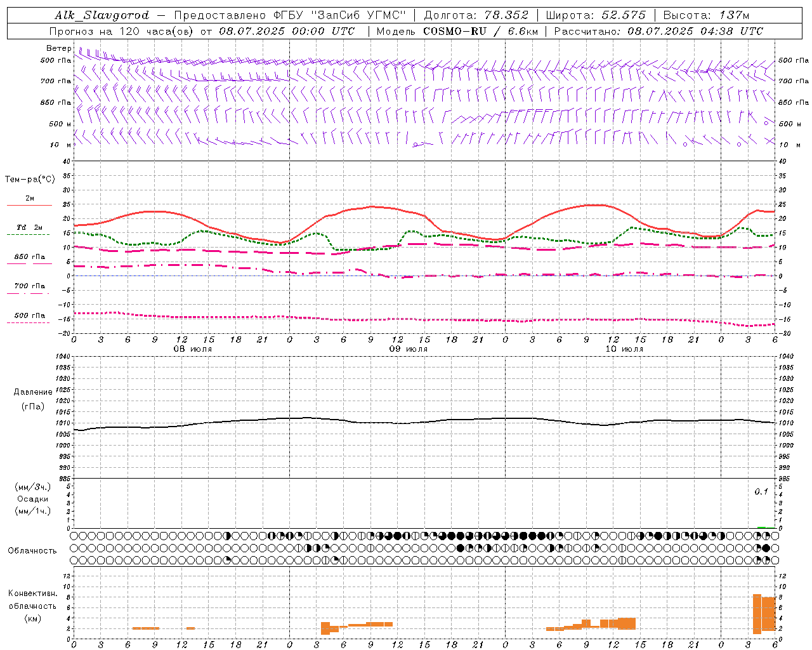Click the Прогноз на 120 часа(ов) text
Image resolution: width=812 pixels, height=650 pixels.
tap(122, 31)
